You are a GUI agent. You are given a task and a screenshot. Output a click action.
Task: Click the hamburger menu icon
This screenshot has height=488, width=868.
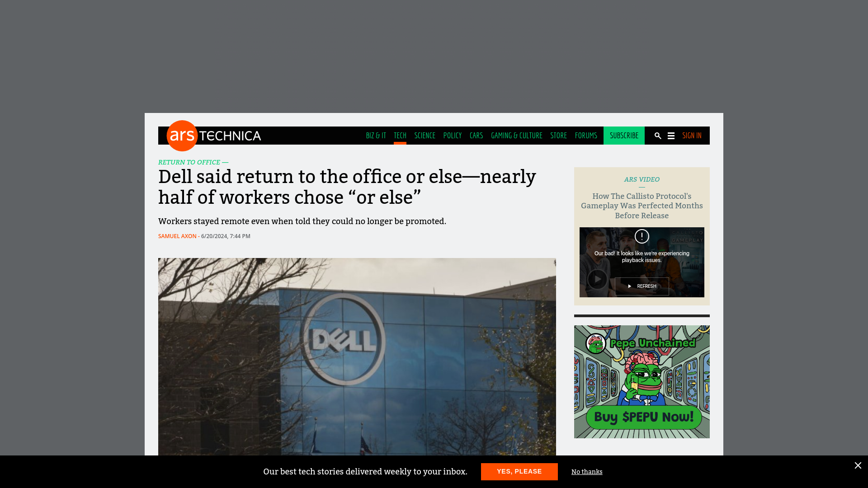coord(671,135)
